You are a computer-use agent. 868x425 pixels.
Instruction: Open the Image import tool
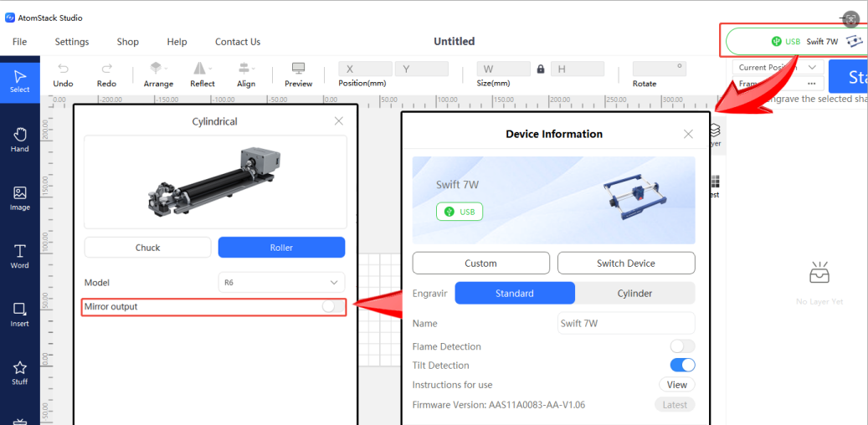point(20,198)
